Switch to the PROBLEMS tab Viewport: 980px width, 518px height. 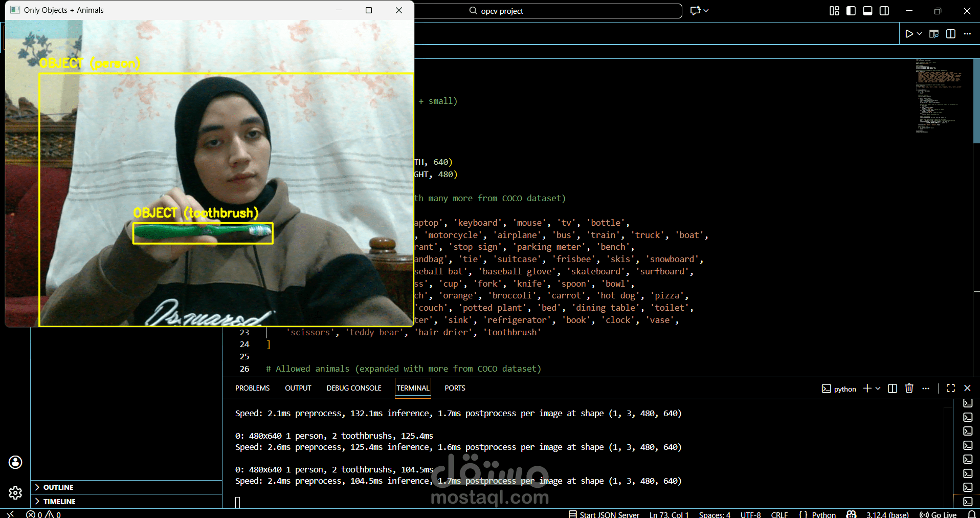pyautogui.click(x=252, y=388)
